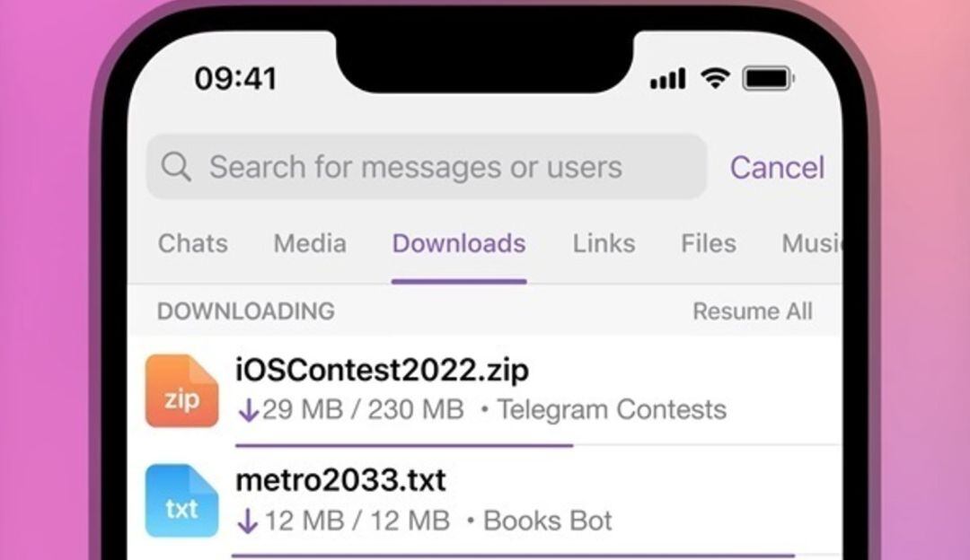This screenshot has height=560, width=970.
Task: Tap the battery indicator
Action: tap(768, 78)
